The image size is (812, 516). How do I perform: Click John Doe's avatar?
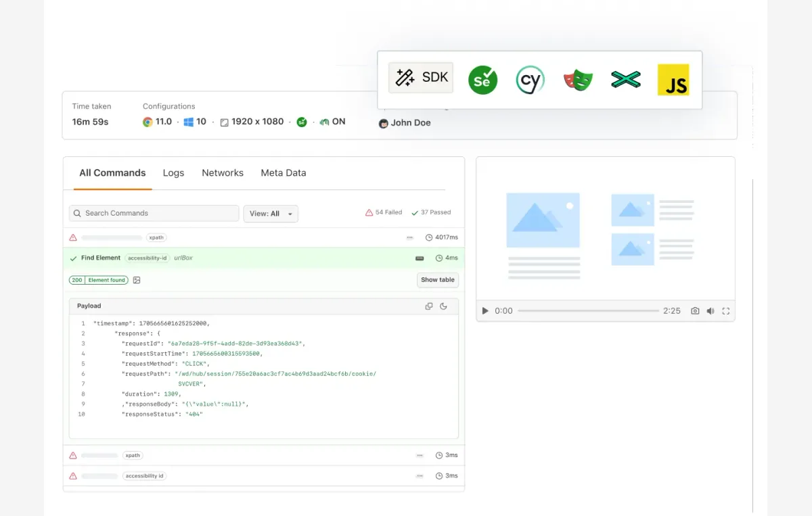pyautogui.click(x=384, y=123)
